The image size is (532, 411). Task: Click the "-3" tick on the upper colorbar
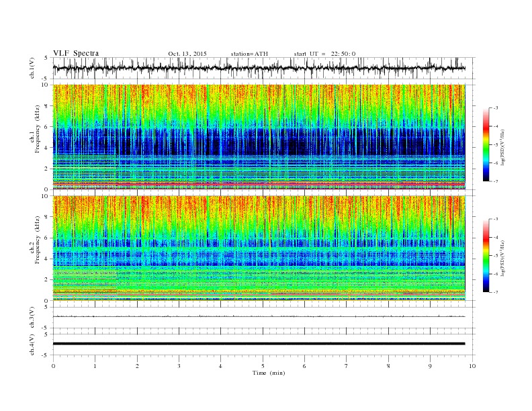click(x=496, y=108)
